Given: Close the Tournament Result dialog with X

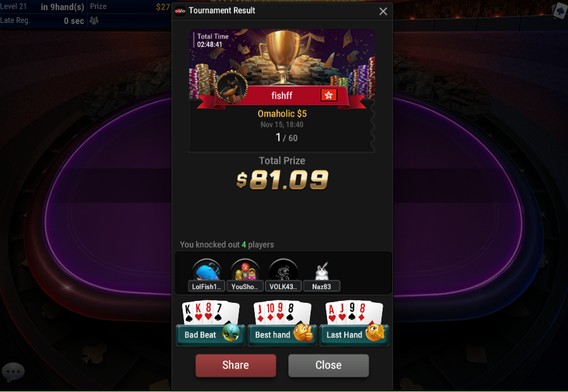Looking at the screenshot, I should coord(383,11).
